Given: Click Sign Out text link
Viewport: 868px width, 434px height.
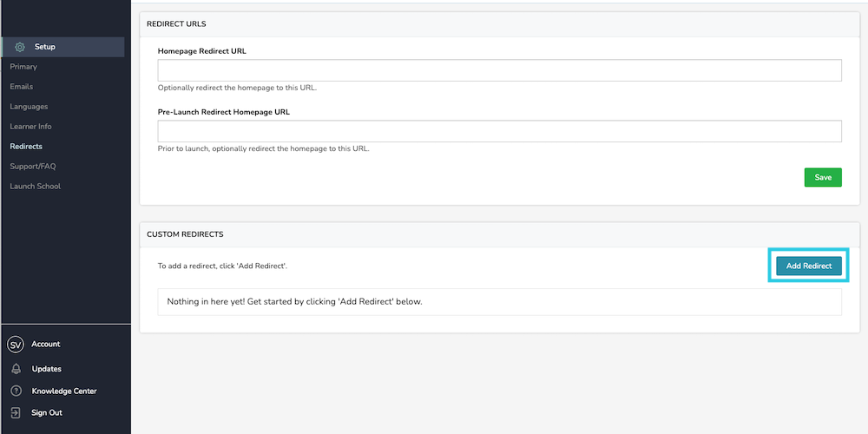Looking at the screenshot, I should point(47,413).
